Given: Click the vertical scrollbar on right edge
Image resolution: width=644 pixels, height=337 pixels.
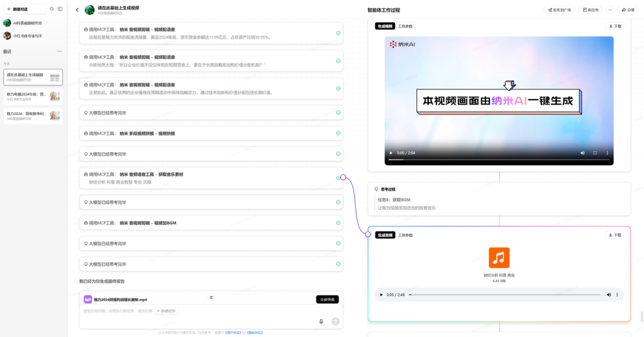Looking at the screenshot, I should click(642, 317).
